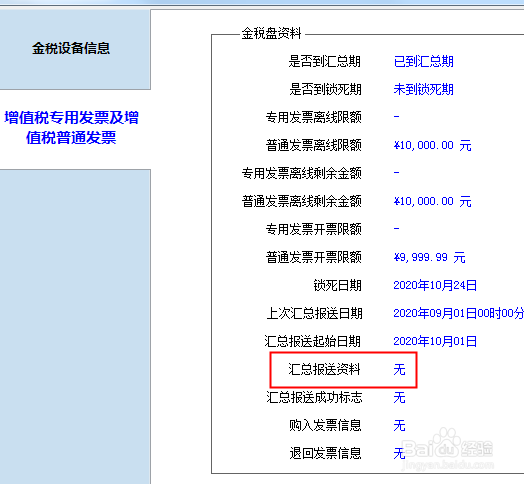Click the dash value of 专用发票开票限额
Image resolution: width=524 pixels, height=484 pixels.
(396, 229)
